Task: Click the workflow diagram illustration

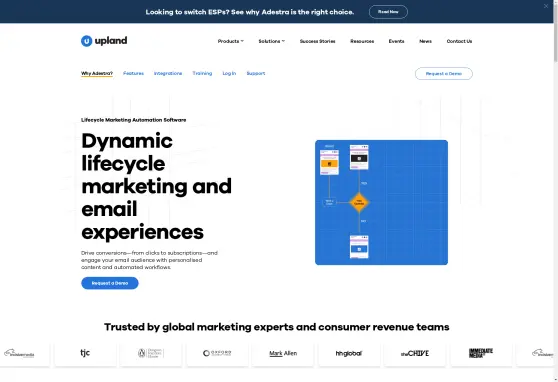Action: pyautogui.click(x=381, y=202)
